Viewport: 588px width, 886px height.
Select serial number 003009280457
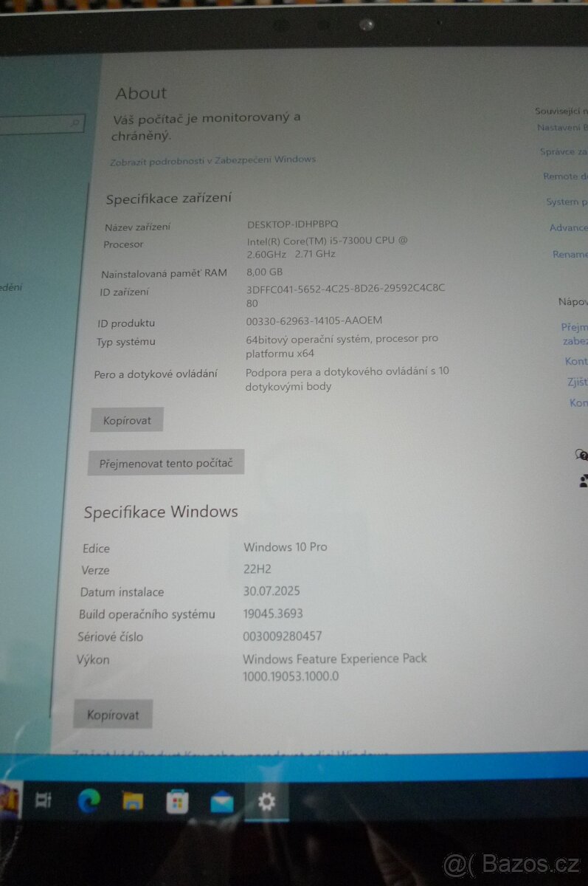point(283,636)
